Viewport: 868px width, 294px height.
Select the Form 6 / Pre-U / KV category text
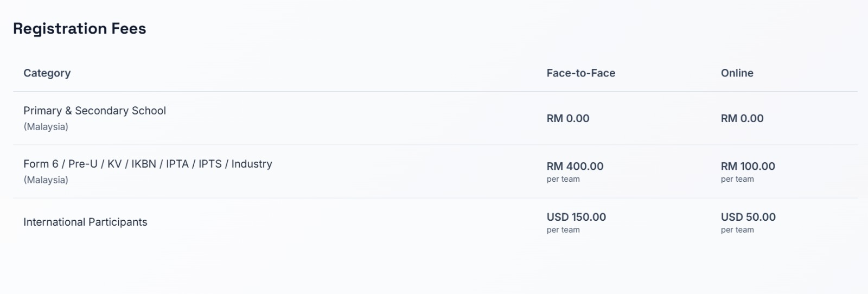click(148, 164)
